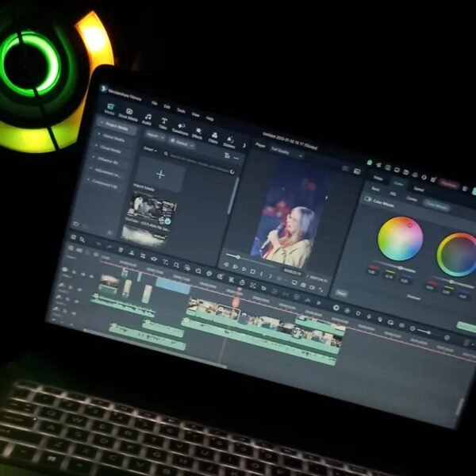The height and width of the screenshot is (476, 476).
Task: Click the preview progress slider handle
Action: click(238, 257)
